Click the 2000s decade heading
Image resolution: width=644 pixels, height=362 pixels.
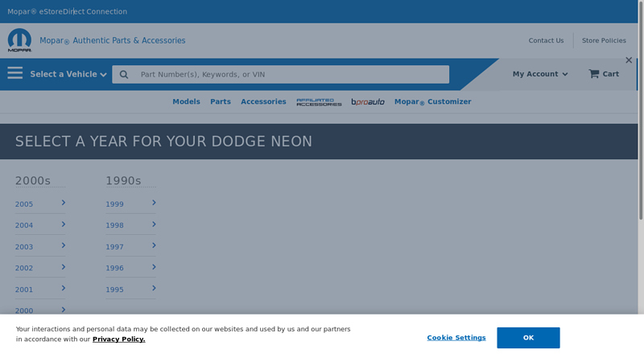[33, 180]
